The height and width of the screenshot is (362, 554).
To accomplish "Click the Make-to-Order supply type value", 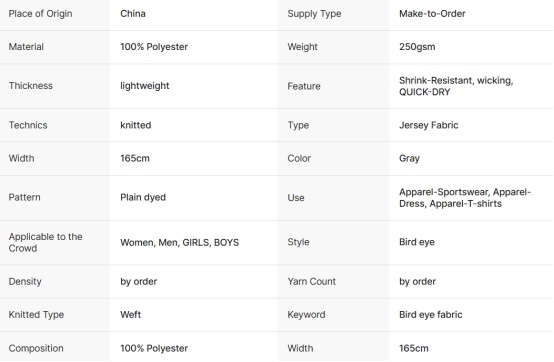I will pos(432,14).
